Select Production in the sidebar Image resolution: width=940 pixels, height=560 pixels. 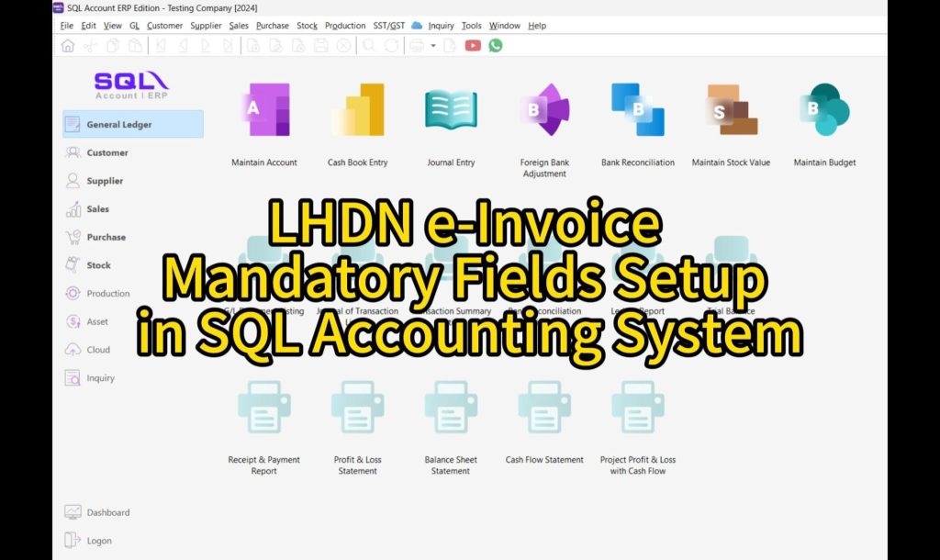tap(97, 293)
